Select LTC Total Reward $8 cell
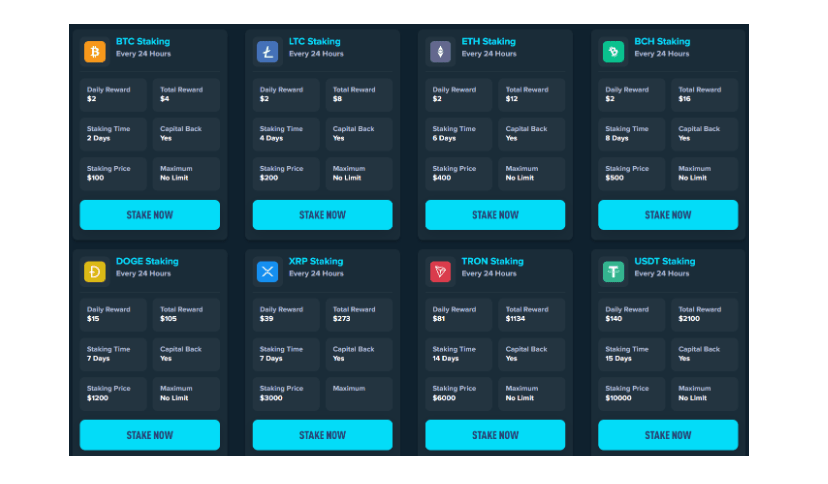 tap(359, 95)
